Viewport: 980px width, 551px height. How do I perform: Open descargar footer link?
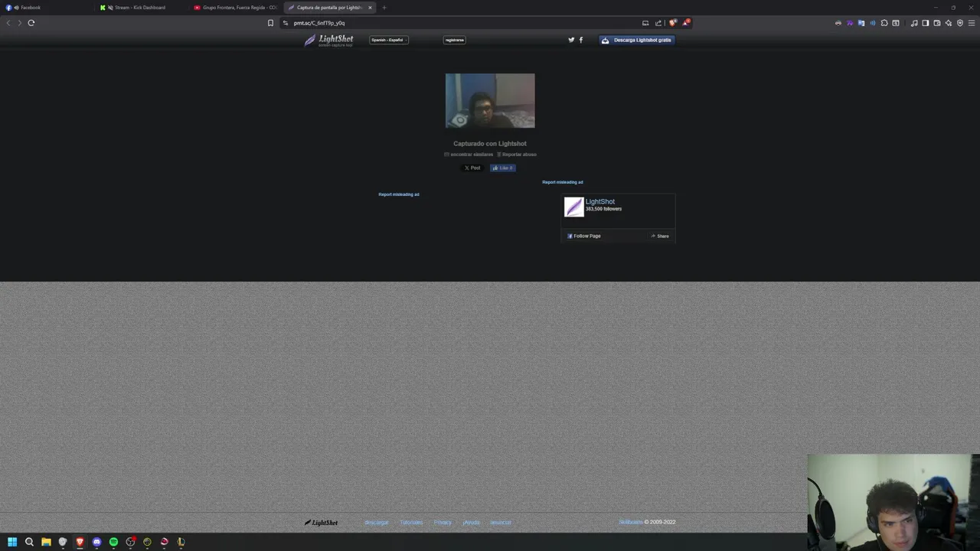point(377,523)
